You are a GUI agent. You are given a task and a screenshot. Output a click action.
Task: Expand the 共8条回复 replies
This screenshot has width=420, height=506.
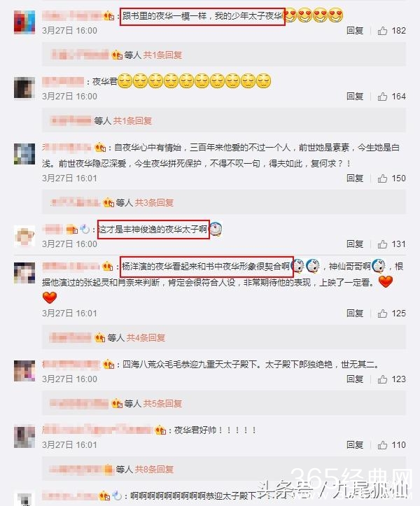[x=154, y=469]
